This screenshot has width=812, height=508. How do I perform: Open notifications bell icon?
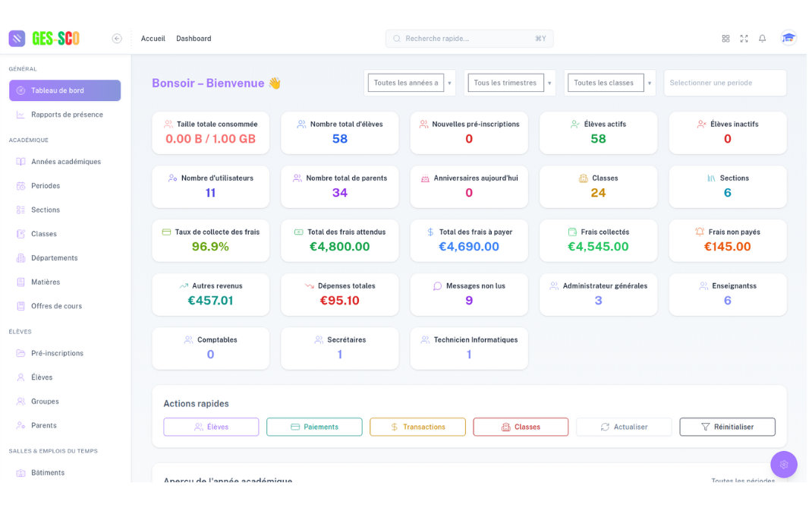(x=763, y=39)
